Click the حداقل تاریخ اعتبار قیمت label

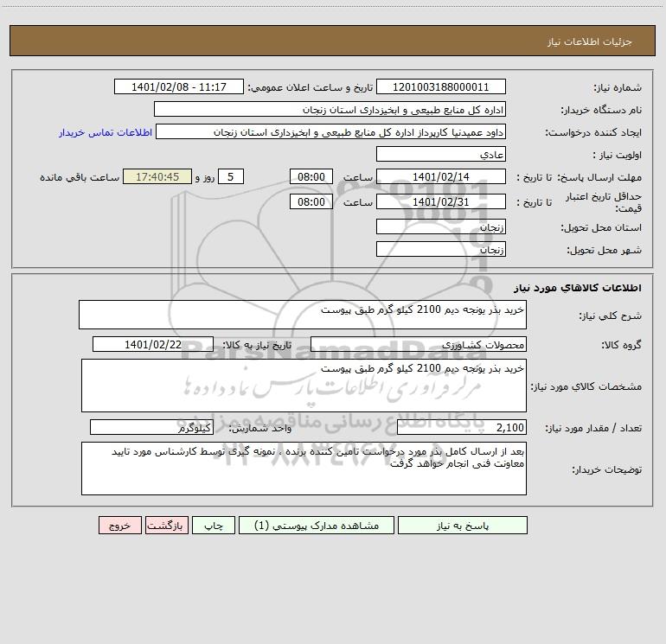(603, 202)
